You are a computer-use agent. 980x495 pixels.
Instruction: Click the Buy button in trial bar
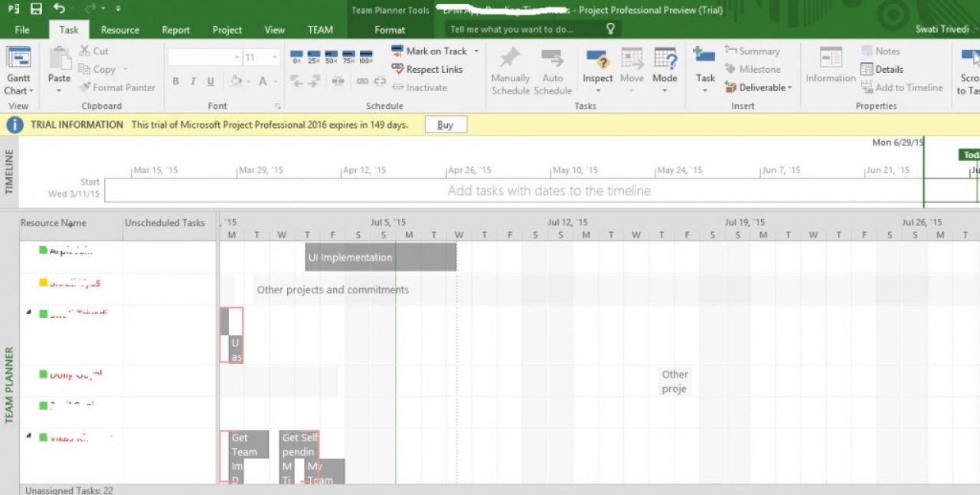446,125
